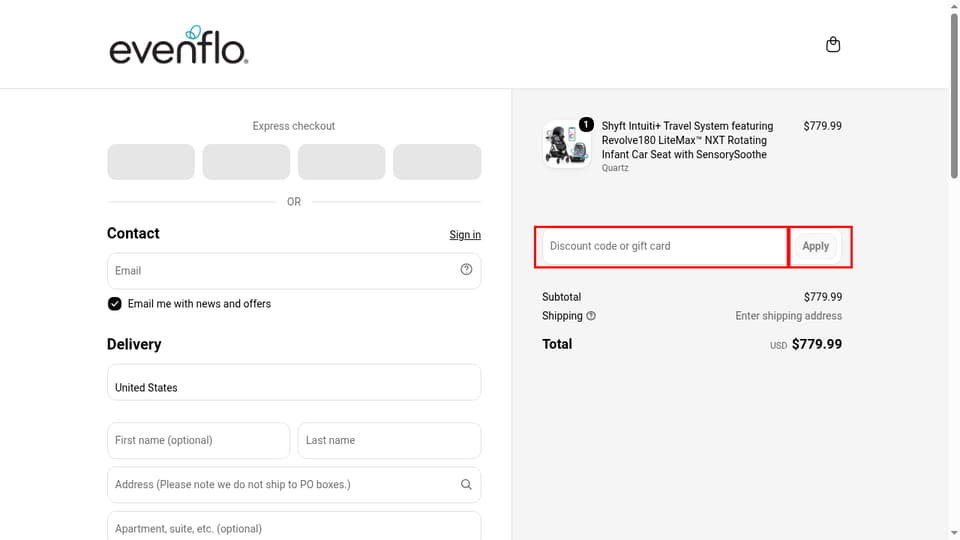Viewport: 960px width, 540px height.
Task: Click the Delivery heading
Action: tap(134, 344)
